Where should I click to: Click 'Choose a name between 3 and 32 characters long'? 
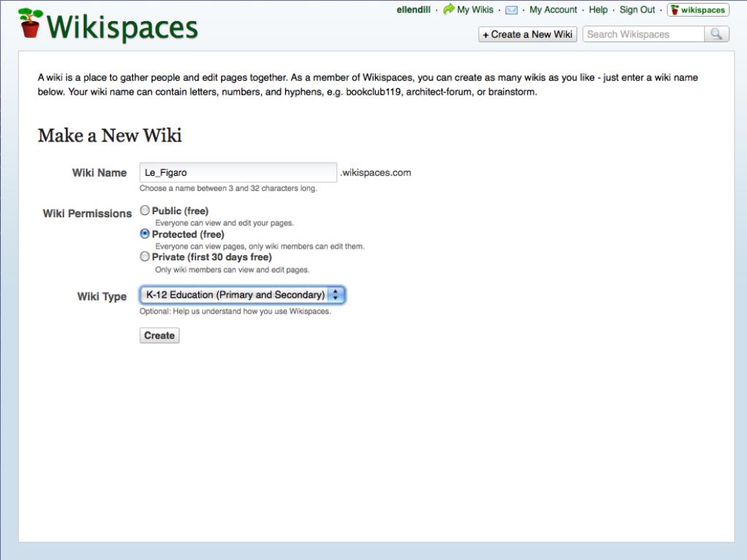[x=228, y=188]
